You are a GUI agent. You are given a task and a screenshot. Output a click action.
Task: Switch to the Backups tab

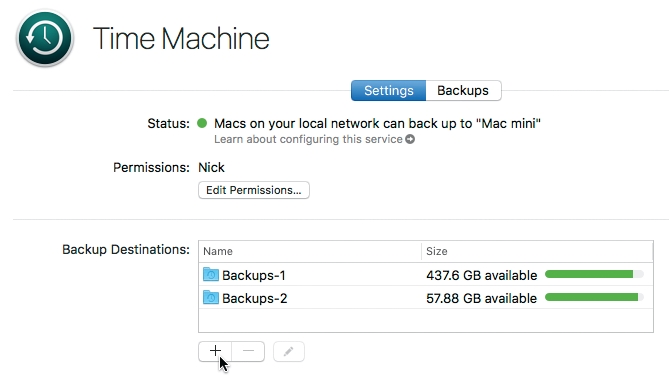click(463, 90)
